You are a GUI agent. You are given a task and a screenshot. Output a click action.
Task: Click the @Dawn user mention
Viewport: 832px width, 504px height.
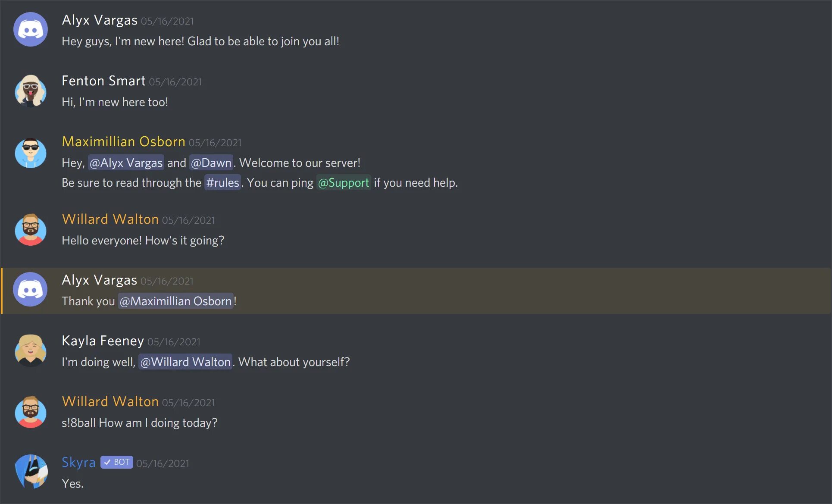pos(211,163)
